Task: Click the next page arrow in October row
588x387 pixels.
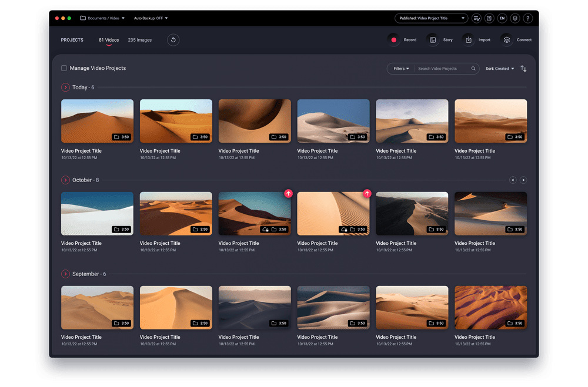Action: click(x=523, y=180)
